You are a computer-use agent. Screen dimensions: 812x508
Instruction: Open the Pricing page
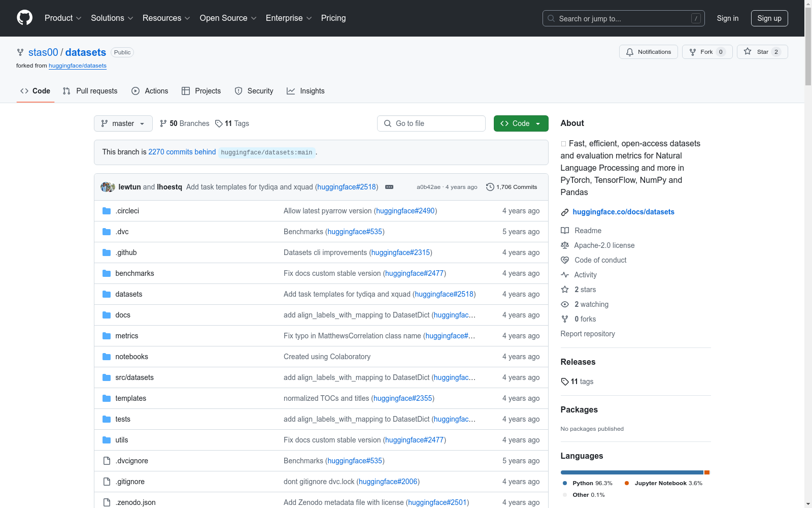click(x=333, y=18)
